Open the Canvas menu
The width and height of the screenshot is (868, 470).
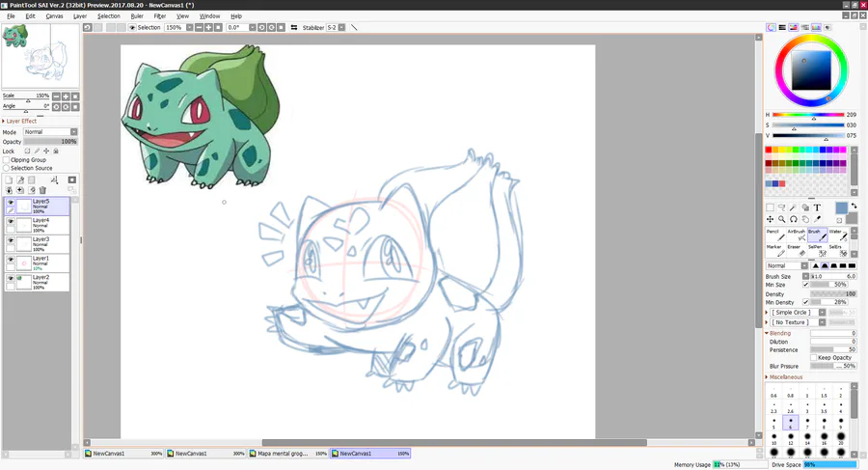click(x=54, y=16)
